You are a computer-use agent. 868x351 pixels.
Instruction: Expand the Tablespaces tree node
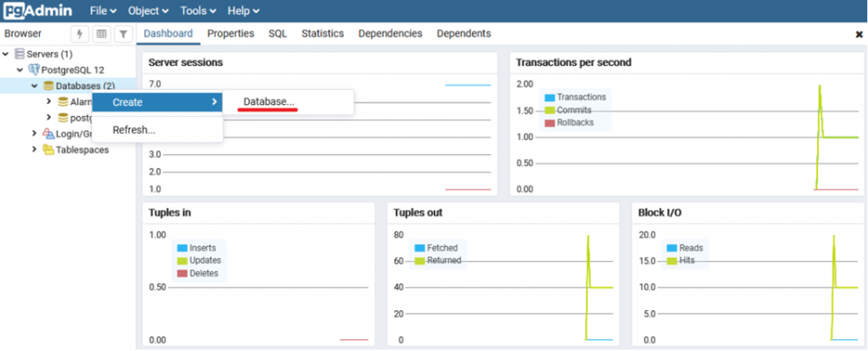[x=35, y=150]
